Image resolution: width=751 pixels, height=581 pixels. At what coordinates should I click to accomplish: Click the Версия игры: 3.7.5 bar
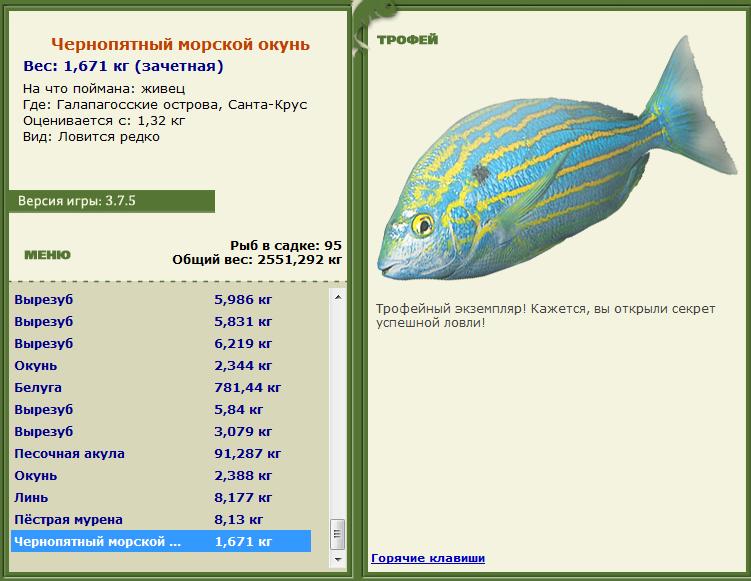[x=112, y=201]
